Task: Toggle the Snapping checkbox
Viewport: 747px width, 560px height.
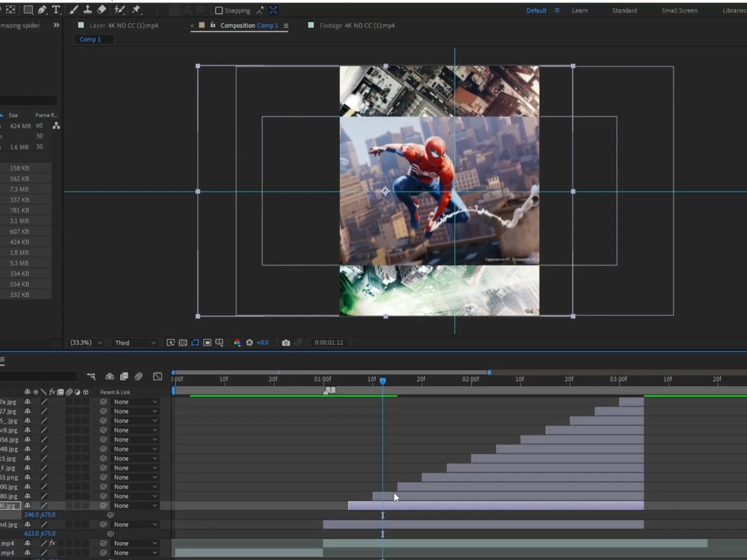Action: point(219,10)
